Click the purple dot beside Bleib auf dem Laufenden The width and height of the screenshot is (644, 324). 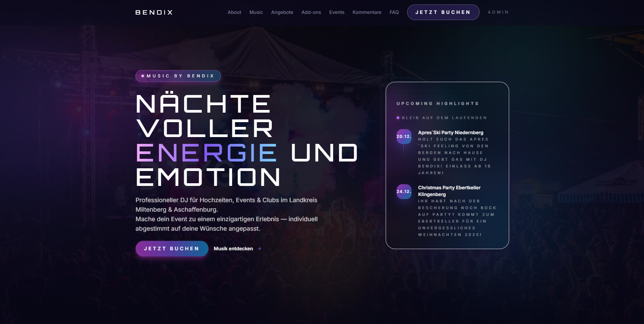click(398, 118)
